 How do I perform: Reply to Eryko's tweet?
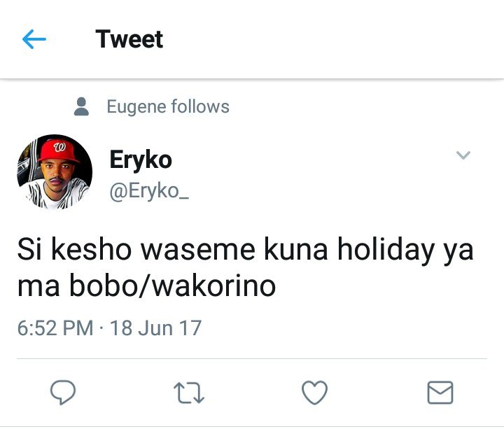point(63,393)
